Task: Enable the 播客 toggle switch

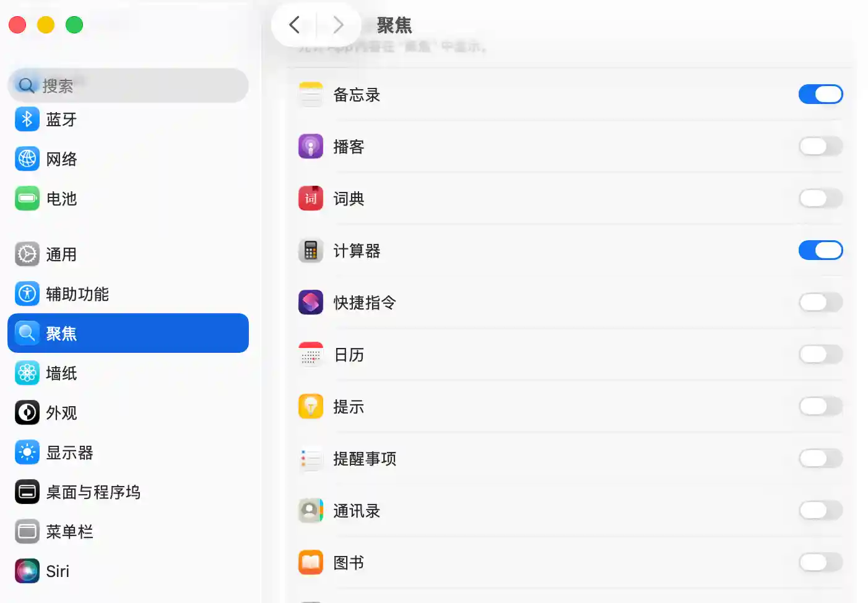Action: [820, 146]
